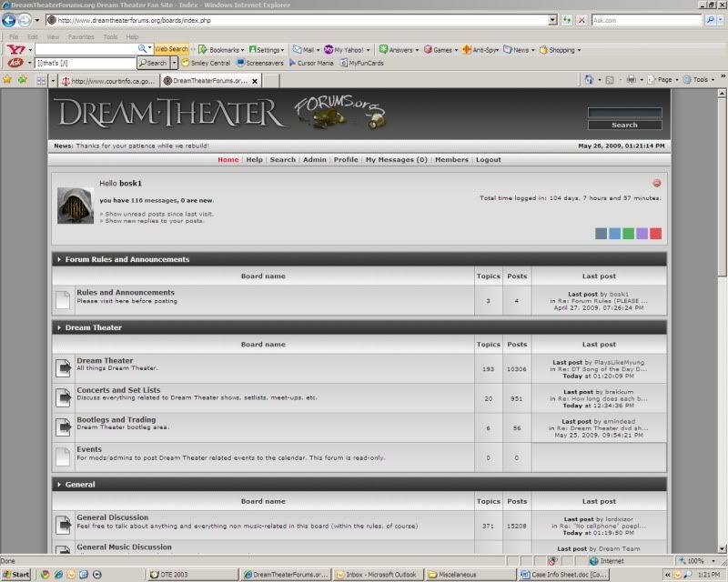Screen dimensions: 728x582
Task: Open Smiley Central from the Ask toolbar
Action: (206, 63)
